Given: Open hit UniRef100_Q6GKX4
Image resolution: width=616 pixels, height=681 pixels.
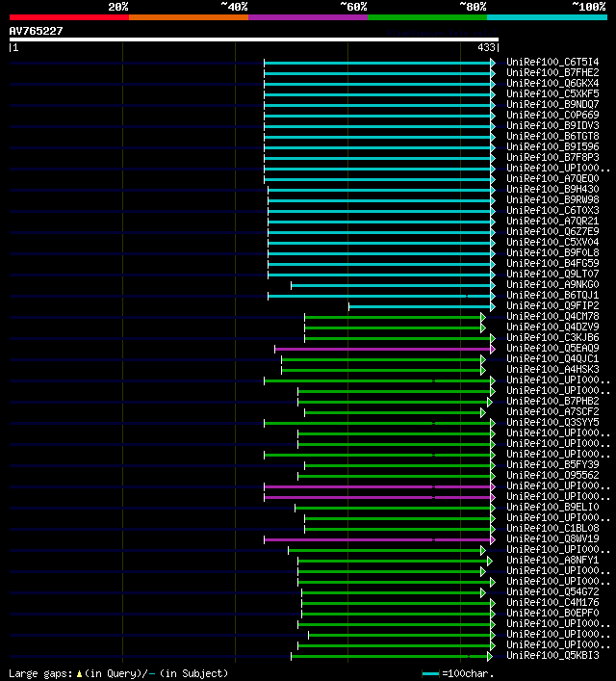Looking at the screenshot, I should click(552, 83).
